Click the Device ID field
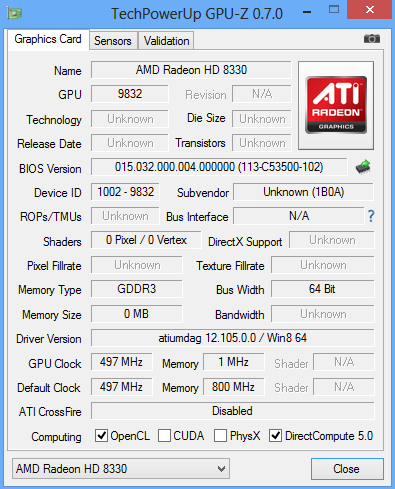 pos(125,192)
